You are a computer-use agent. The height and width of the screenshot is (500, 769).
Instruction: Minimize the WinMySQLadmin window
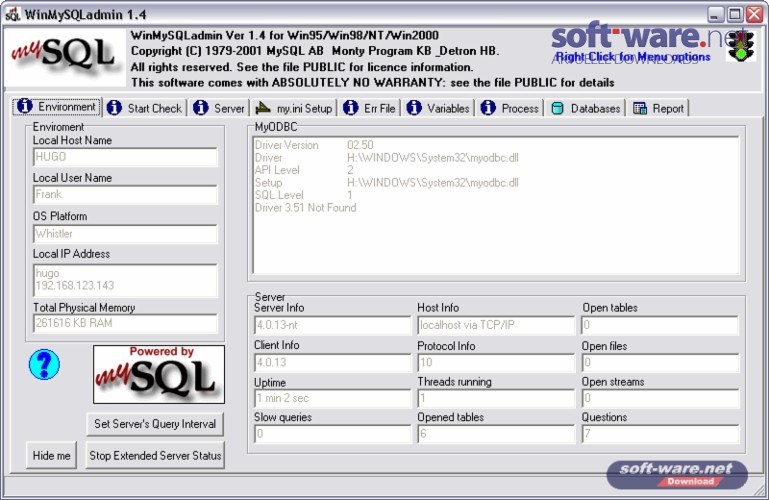click(x=716, y=14)
